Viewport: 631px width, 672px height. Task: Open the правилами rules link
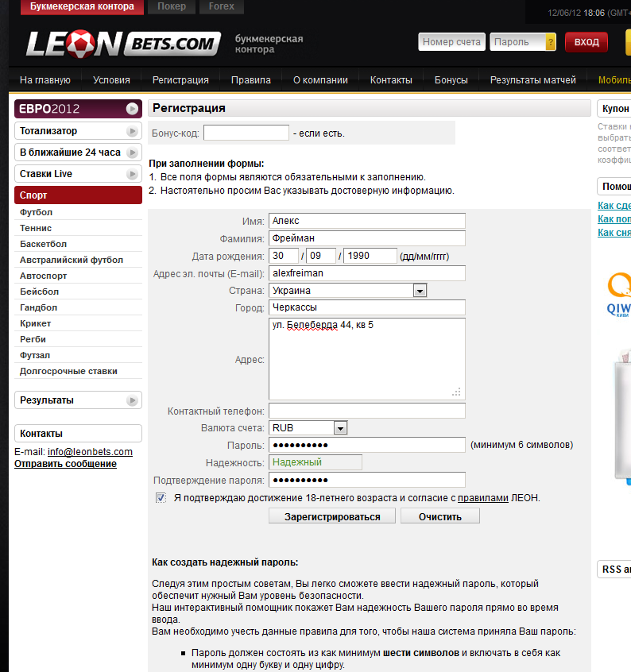click(483, 498)
